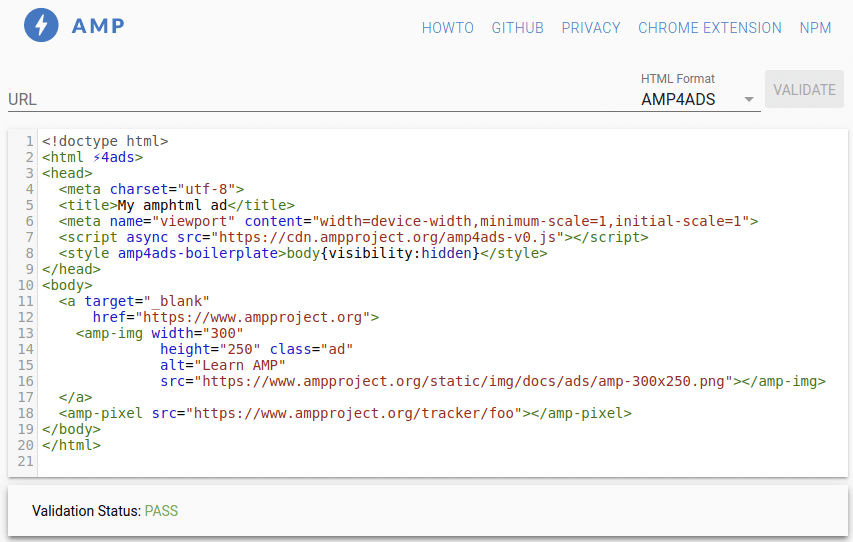Open the HOWTO page
Image resolution: width=853 pixels, height=542 pixels.
click(x=448, y=28)
